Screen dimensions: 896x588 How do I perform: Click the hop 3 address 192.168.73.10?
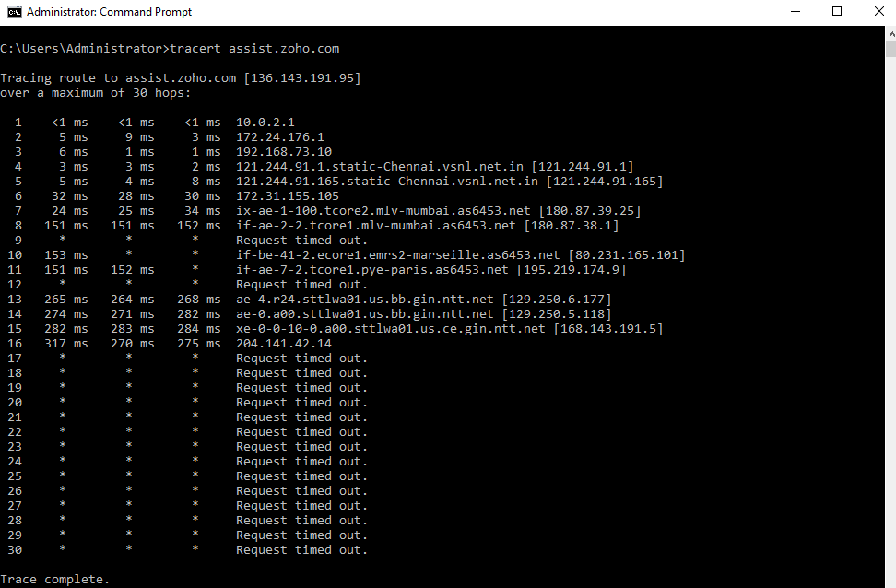click(x=284, y=152)
